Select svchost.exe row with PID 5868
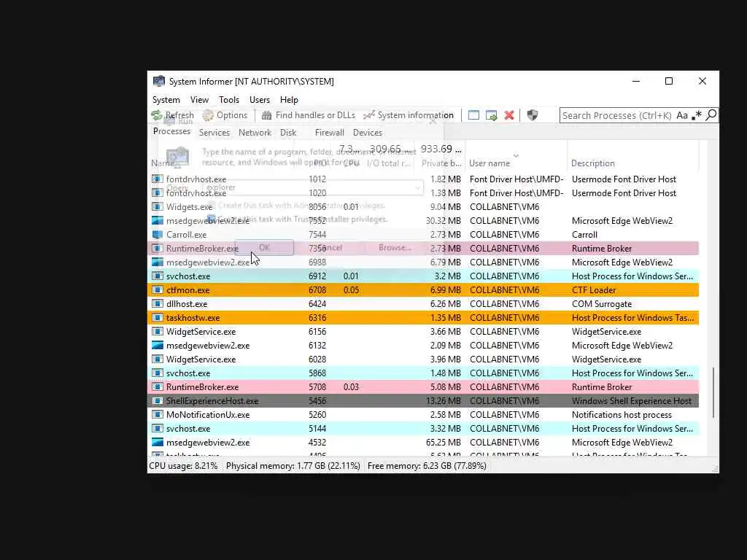This screenshot has height=560, width=747. click(x=423, y=373)
